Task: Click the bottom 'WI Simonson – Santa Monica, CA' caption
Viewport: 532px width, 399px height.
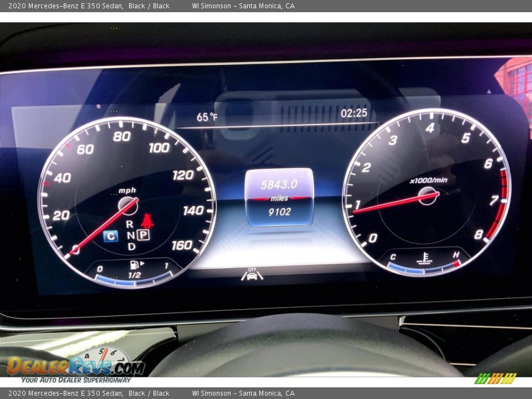Action: pos(243,393)
